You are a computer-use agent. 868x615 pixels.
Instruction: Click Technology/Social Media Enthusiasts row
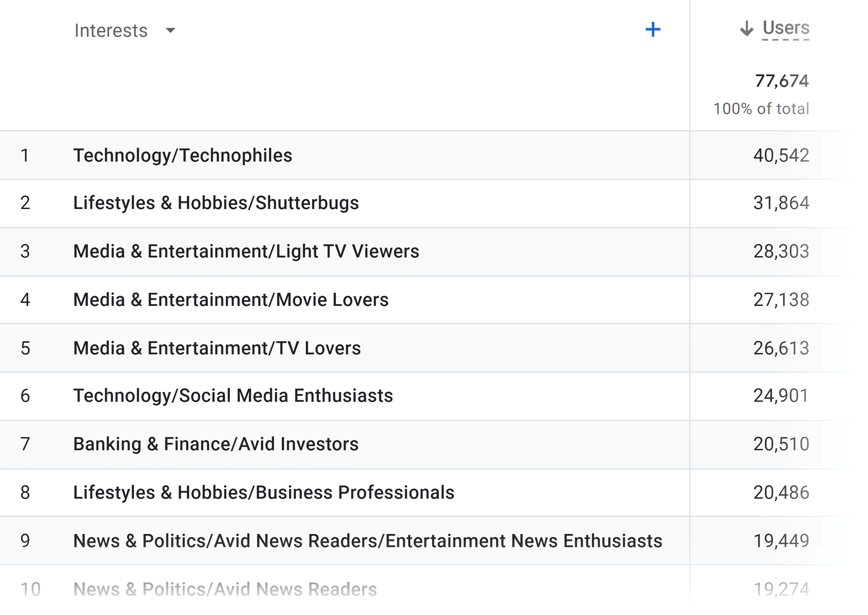pos(233,396)
